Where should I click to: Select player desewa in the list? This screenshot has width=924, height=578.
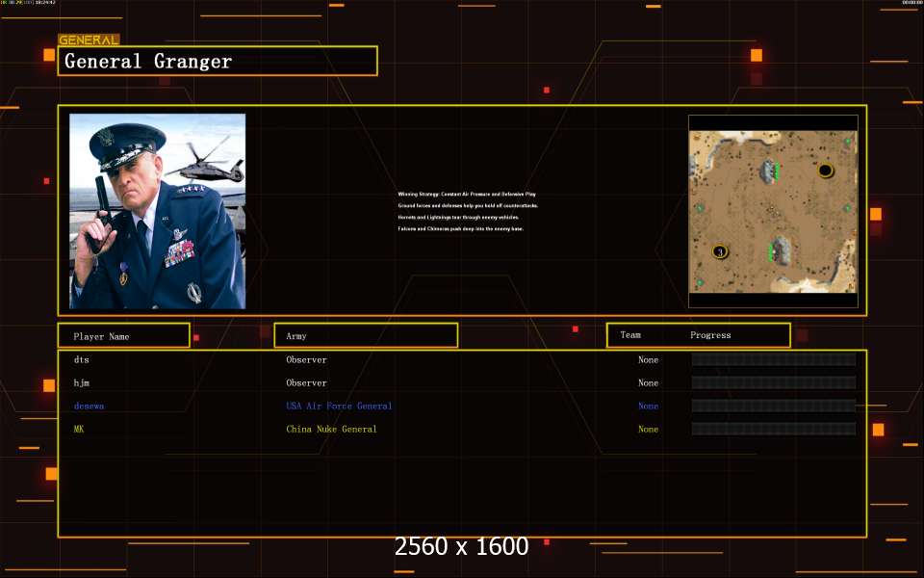pos(89,406)
